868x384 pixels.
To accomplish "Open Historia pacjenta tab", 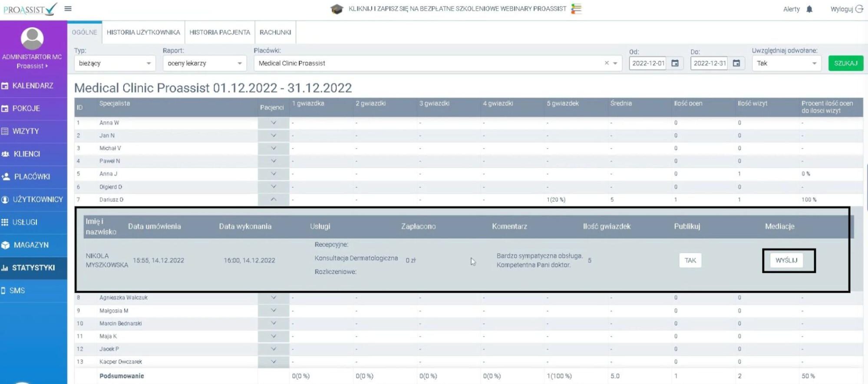I will pyautogui.click(x=220, y=32).
